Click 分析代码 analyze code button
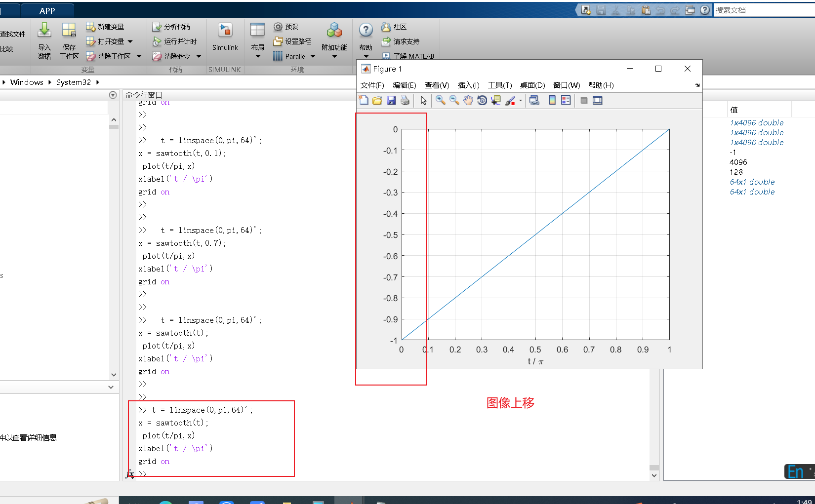Viewport: 815px width, 504px height. [171, 27]
